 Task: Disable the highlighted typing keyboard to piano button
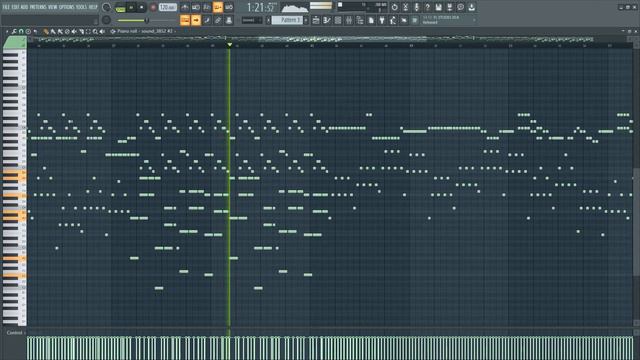coord(185,20)
